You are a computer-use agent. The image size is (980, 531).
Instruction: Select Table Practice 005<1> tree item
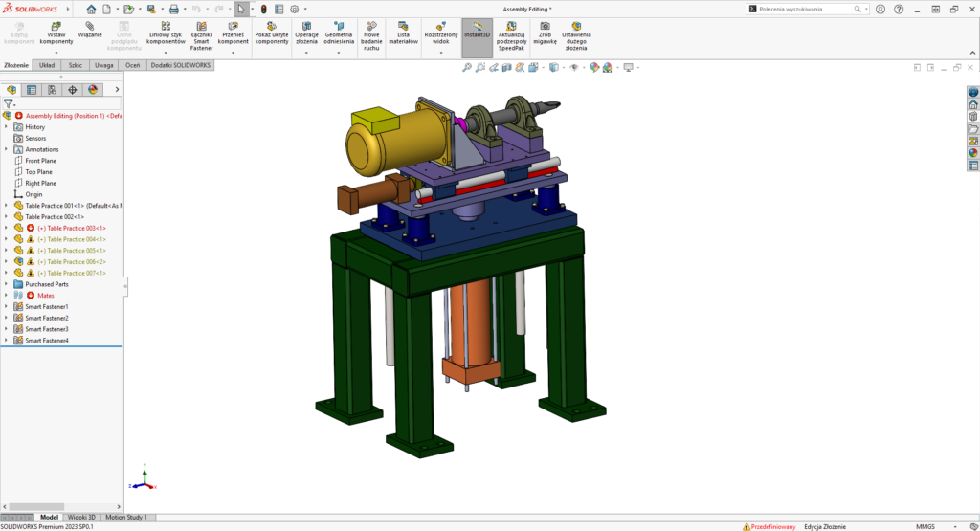pos(72,251)
